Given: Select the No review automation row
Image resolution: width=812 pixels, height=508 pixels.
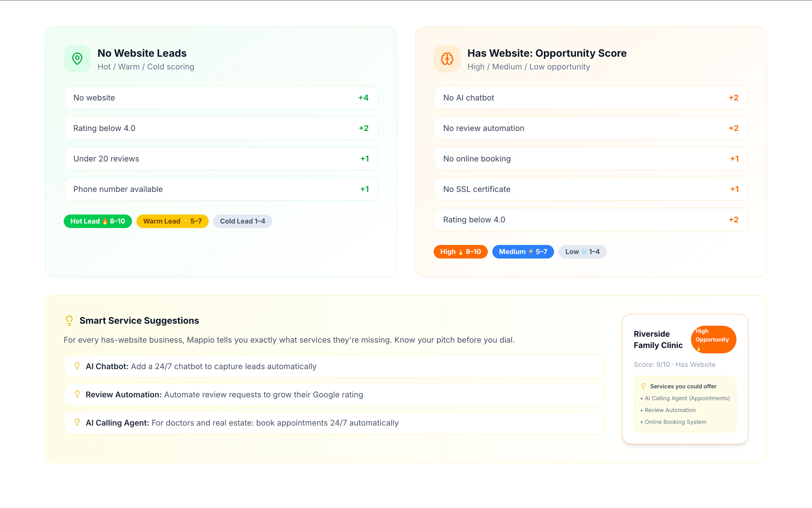Looking at the screenshot, I should tap(591, 128).
